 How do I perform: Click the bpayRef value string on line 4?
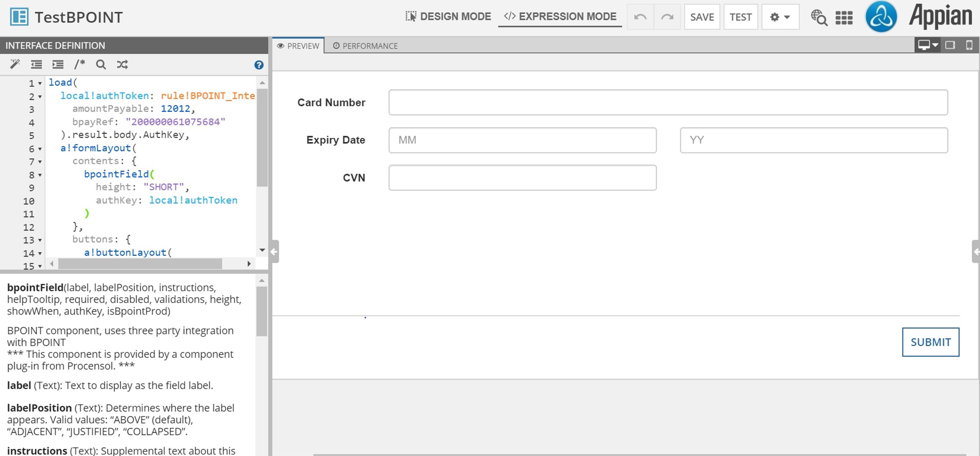pyautogui.click(x=175, y=122)
